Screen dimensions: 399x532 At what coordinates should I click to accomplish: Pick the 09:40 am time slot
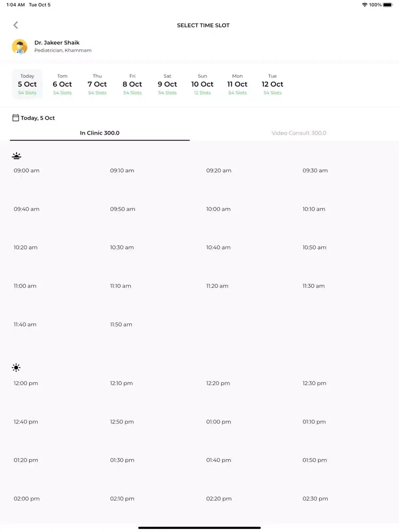coord(27,209)
